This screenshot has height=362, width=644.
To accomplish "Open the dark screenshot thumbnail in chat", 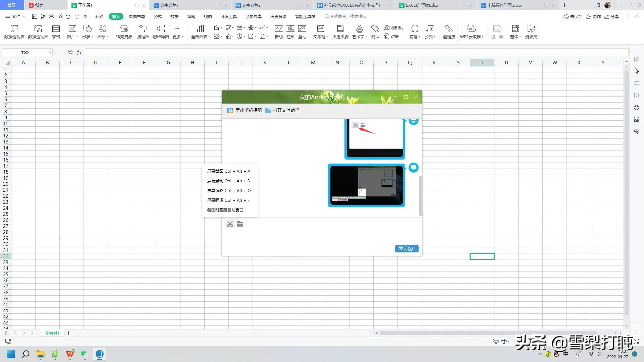I will (x=366, y=185).
